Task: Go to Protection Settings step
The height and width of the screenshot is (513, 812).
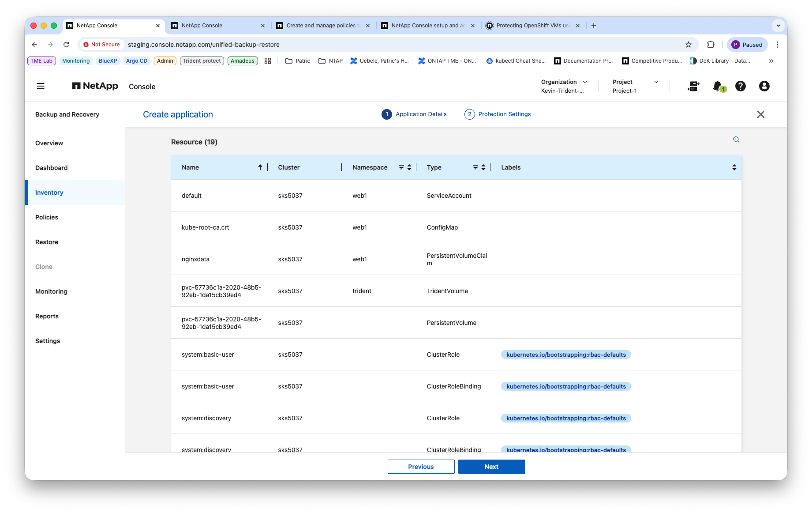Action: [498, 114]
